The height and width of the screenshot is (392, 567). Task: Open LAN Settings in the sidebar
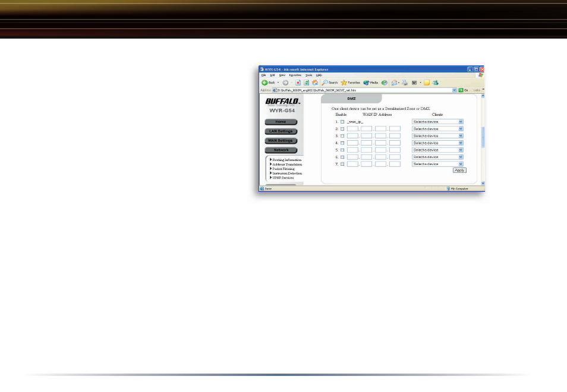[281, 131]
